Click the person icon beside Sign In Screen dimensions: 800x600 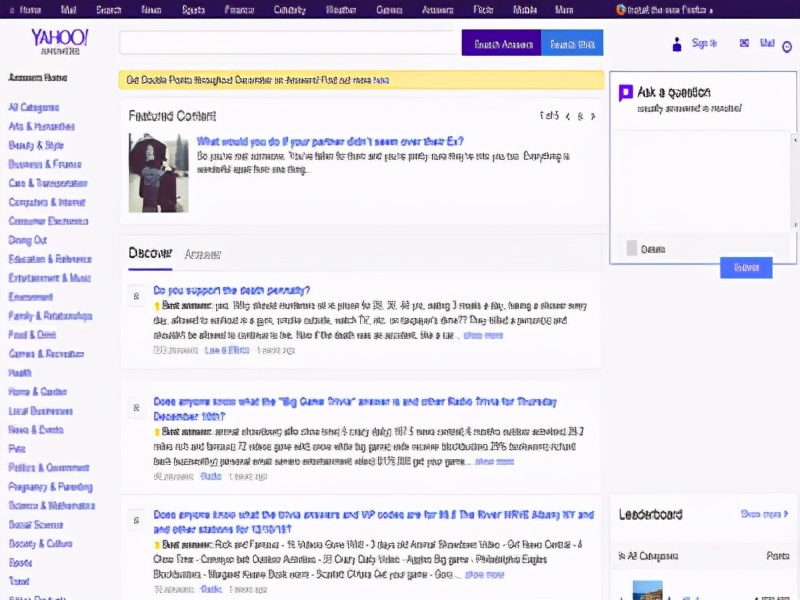pyautogui.click(x=677, y=44)
